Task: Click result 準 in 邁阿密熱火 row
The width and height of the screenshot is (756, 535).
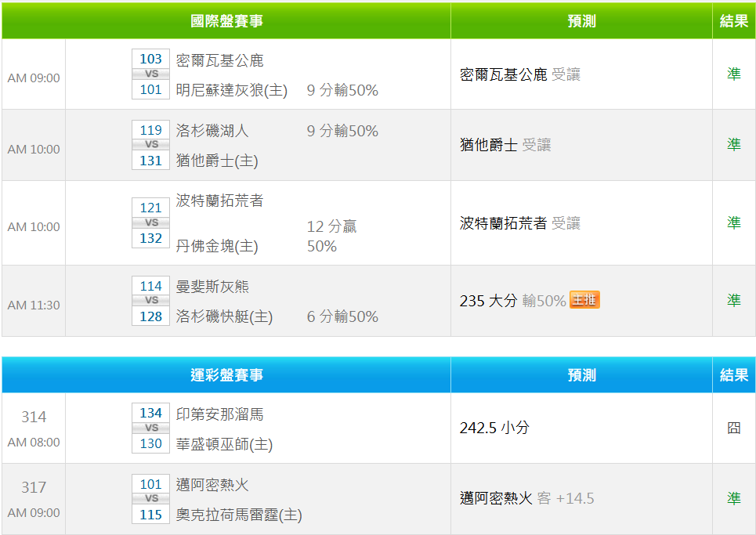Action: tap(734, 498)
